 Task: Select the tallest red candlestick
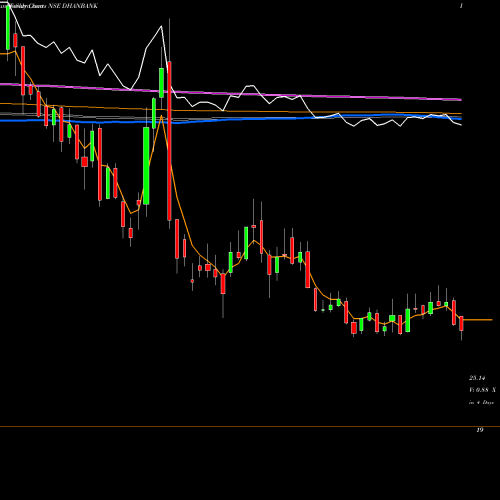click(x=169, y=141)
